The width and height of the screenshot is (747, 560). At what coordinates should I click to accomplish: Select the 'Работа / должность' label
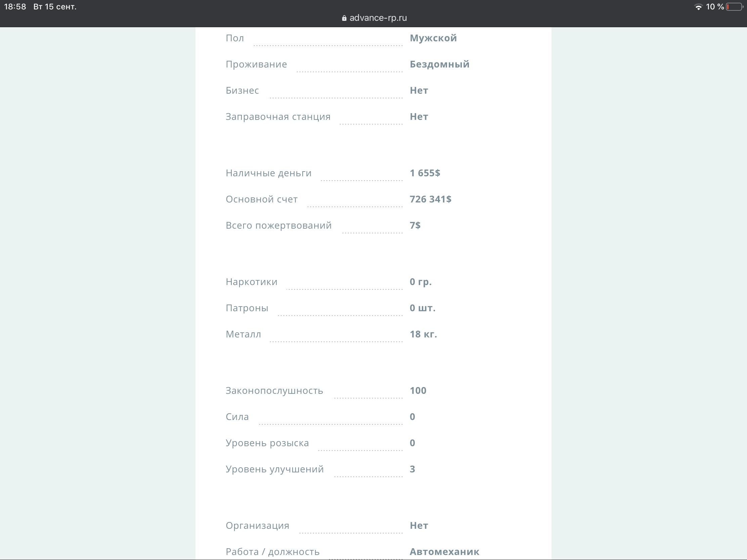[x=273, y=552]
